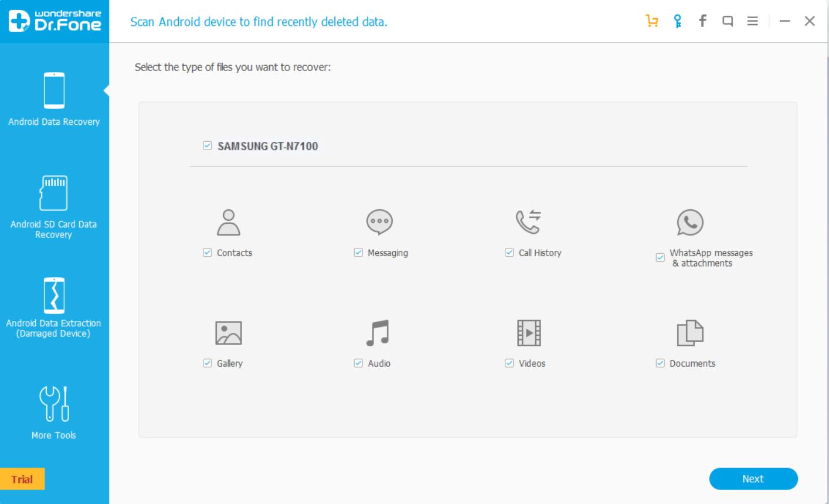The height and width of the screenshot is (504, 829).
Task: Click the Videos label text
Action: [x=532, y=364]
